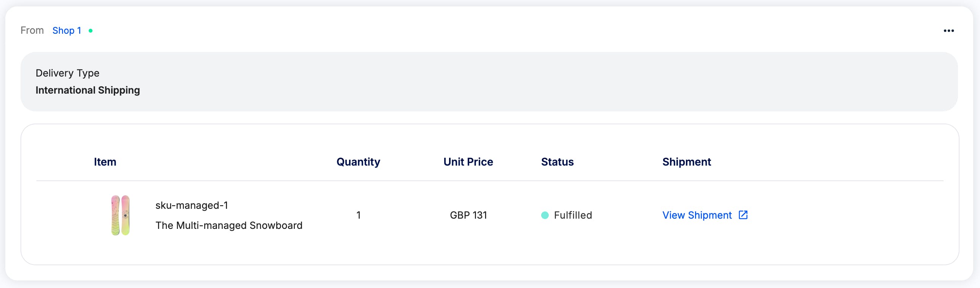
Task: Click the Unit Price column header
Action: [468, 162]
